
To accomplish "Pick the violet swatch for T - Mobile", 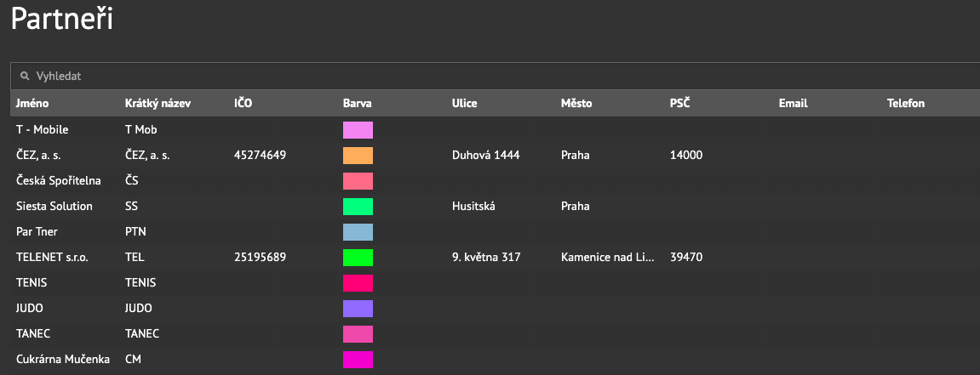I will pyautogui.click(x=358, y=130).
